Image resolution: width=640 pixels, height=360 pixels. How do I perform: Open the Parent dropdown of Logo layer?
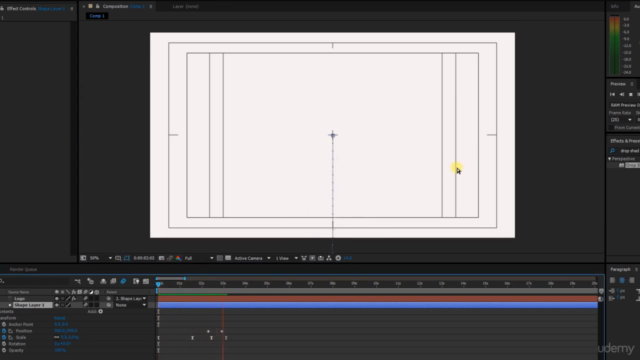pos(131,299)
